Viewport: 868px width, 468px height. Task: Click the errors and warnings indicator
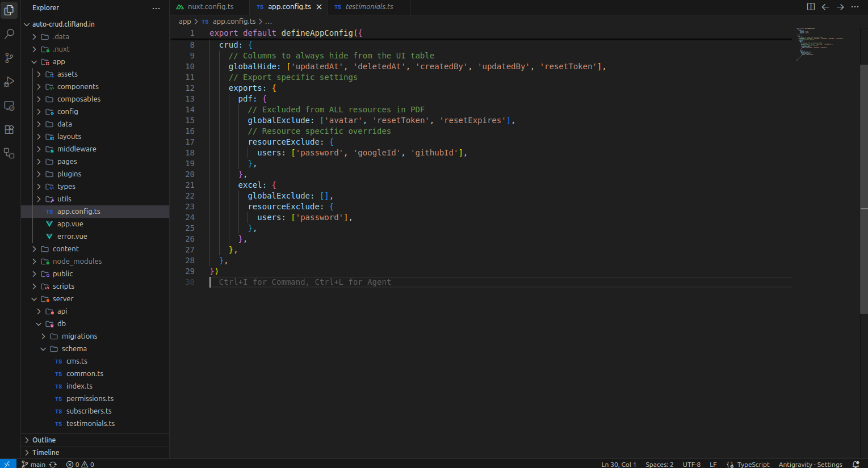coord(79,464)
